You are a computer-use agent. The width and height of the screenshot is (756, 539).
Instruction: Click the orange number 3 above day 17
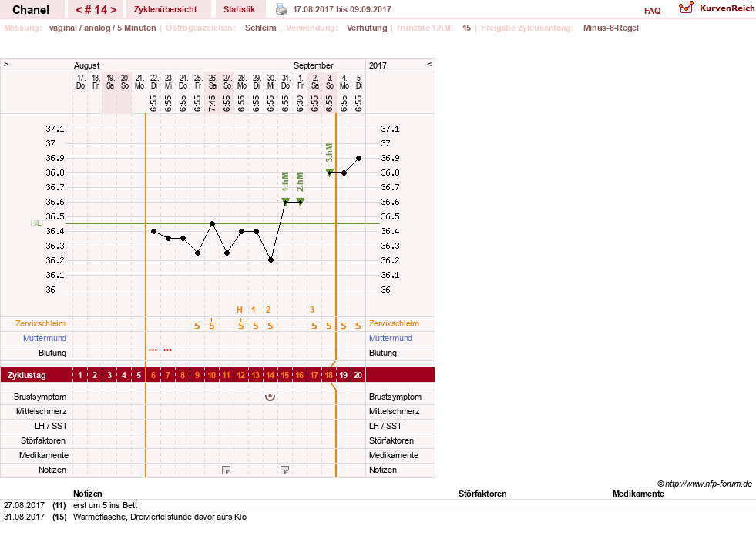pyautogui.click(x=312, y=310)
